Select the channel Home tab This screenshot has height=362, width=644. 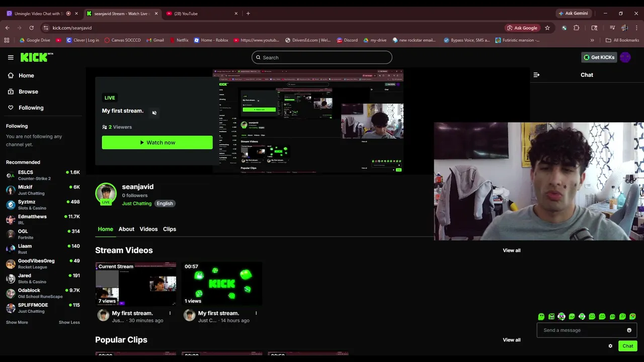coord(105,229)
